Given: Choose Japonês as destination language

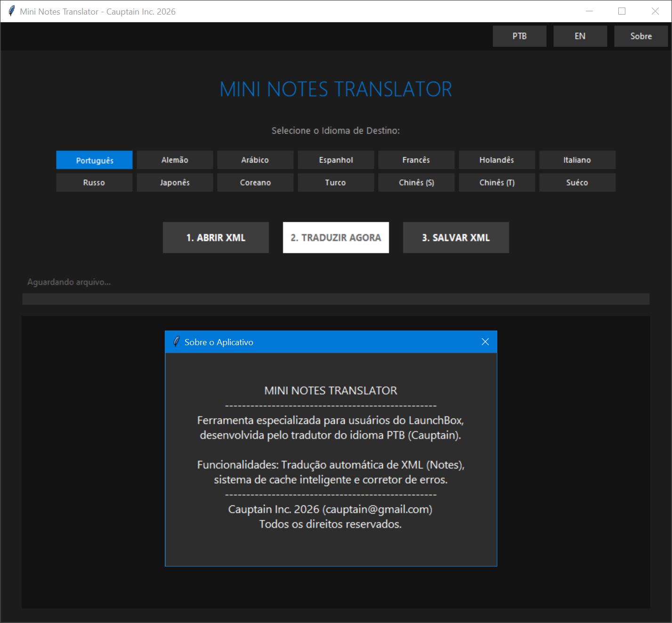Looking at the screenshot, I should point(175,183).
